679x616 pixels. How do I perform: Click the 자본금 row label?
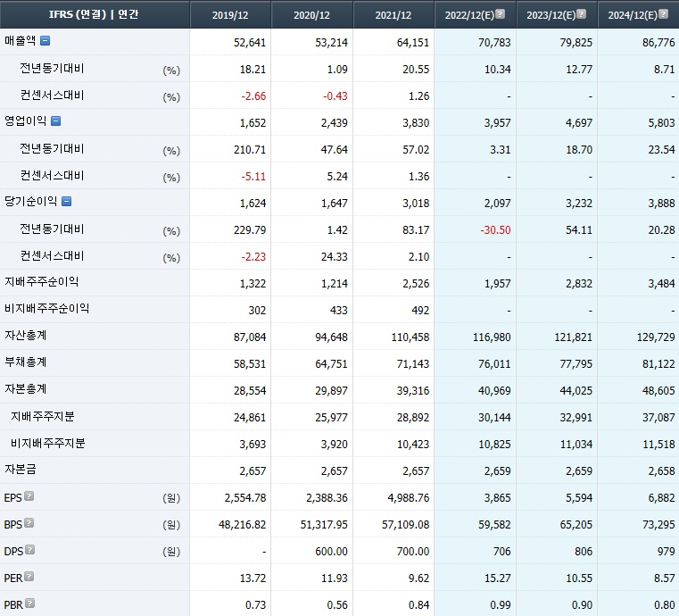[21, 470]
